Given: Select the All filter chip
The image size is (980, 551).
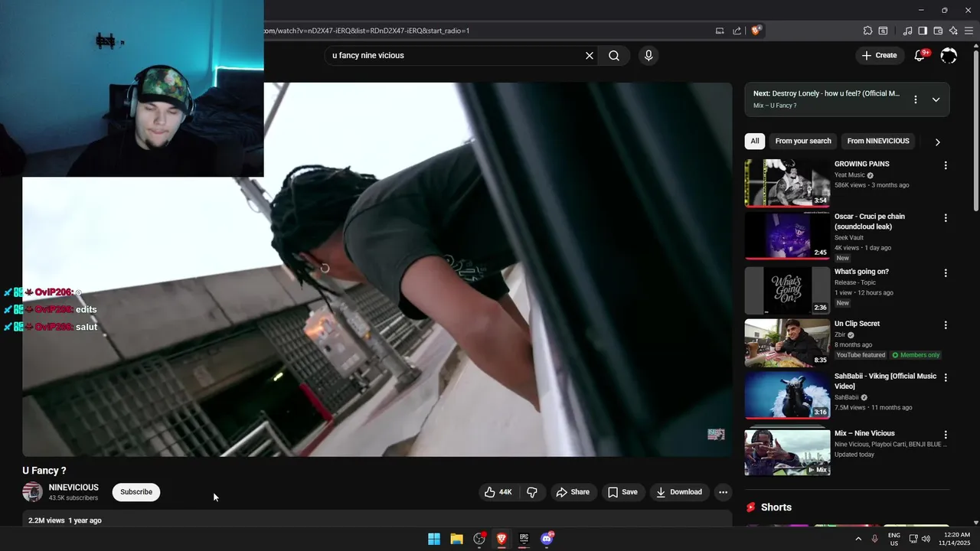Looking at the screenshot, I should pos(755,141).
